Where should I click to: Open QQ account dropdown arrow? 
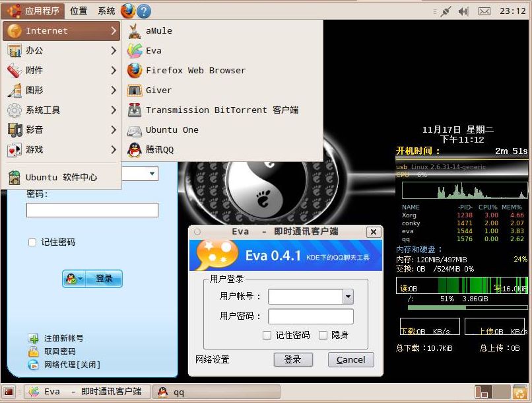tap(152, 174)
